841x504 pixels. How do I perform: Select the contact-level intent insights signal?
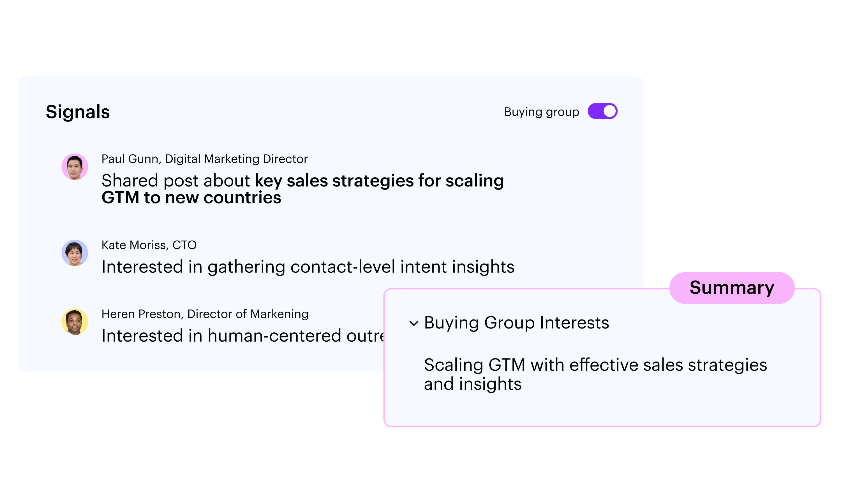point(308,267)
